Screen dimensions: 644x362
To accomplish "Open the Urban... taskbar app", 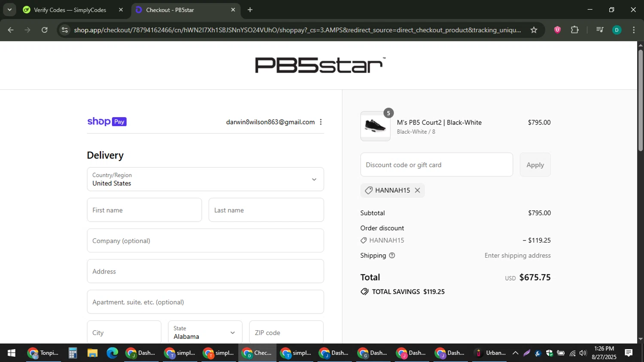I will click(489, 353).
